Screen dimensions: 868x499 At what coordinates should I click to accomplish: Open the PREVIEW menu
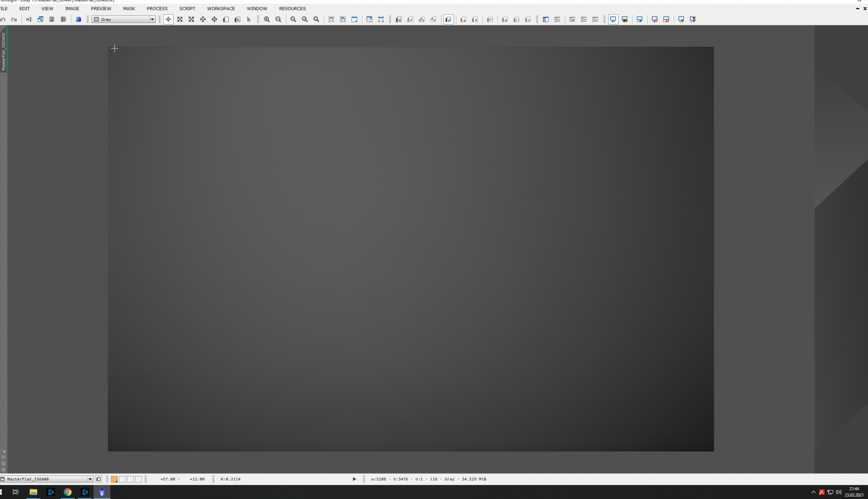pos(101,9)
